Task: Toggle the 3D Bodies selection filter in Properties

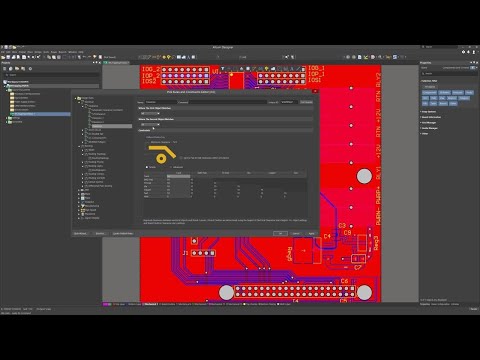Action: coord(444,92)
